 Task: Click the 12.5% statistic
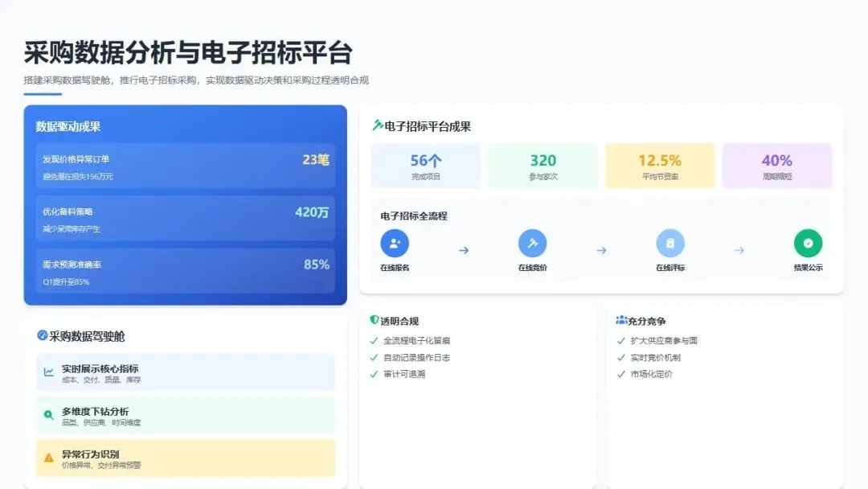[660, 161]
